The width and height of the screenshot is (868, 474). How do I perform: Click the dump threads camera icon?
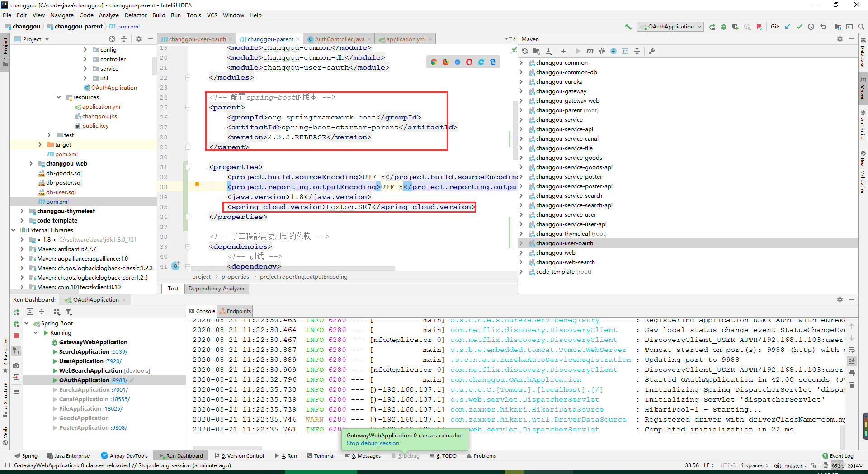tap(16, 365)
